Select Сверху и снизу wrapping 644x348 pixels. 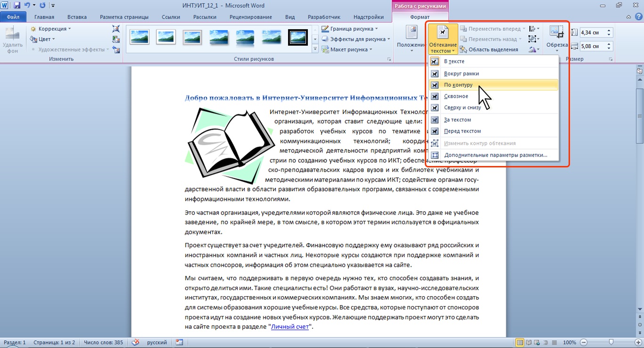point(493,108)
